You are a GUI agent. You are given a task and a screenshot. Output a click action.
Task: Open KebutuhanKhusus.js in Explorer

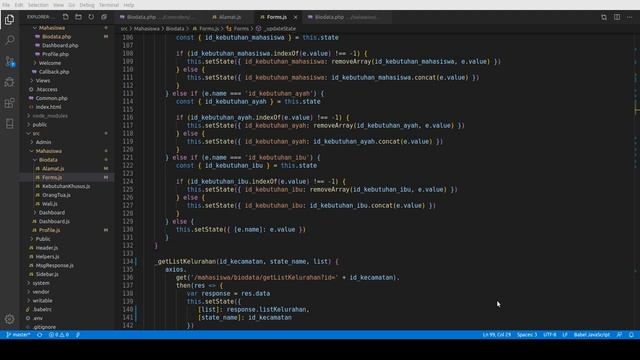coord(66,186)
